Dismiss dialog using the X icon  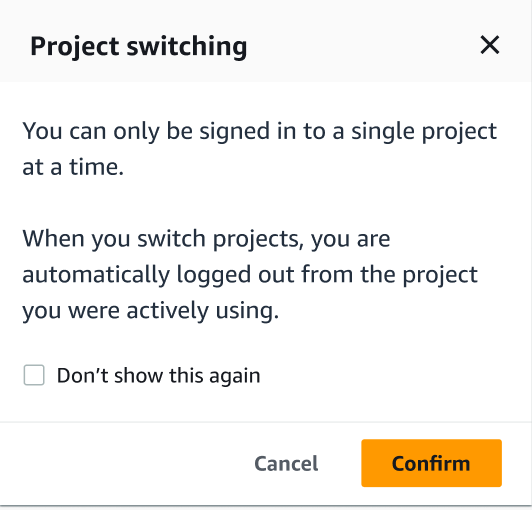point(490,45)
